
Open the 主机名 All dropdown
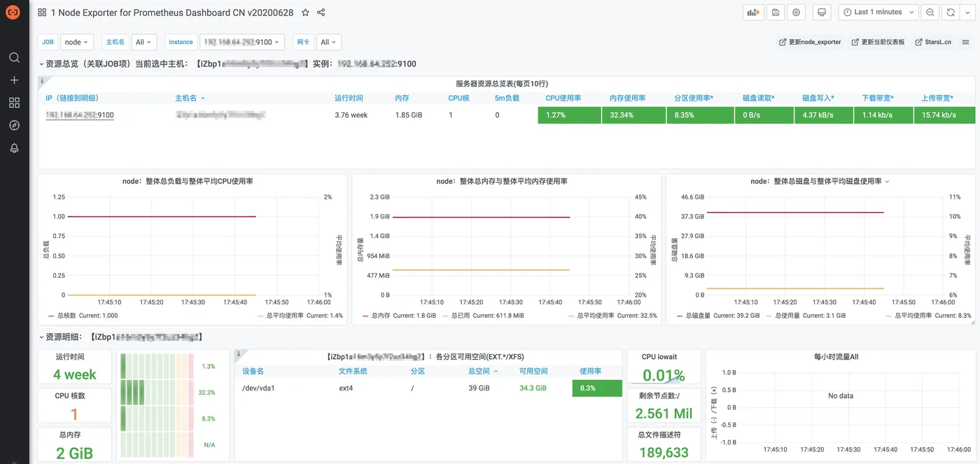143,42
